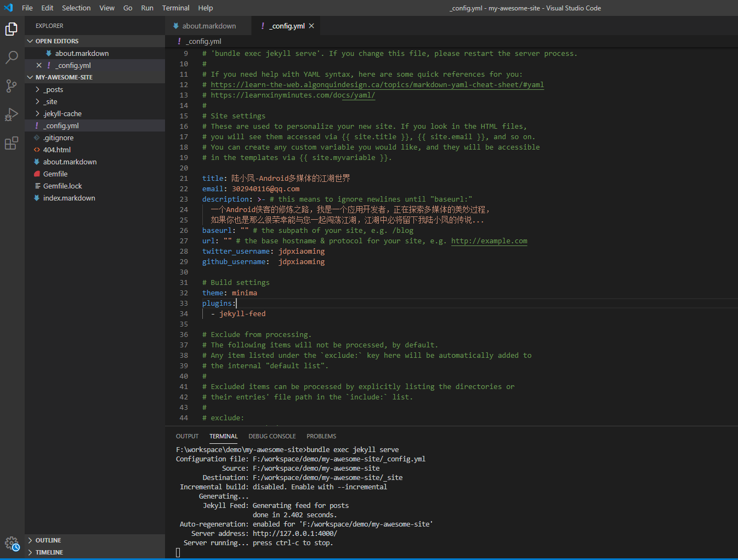738x560 pixels.
Task: Click the github_username value jdpxiaoming
Action: pos(302,261)
